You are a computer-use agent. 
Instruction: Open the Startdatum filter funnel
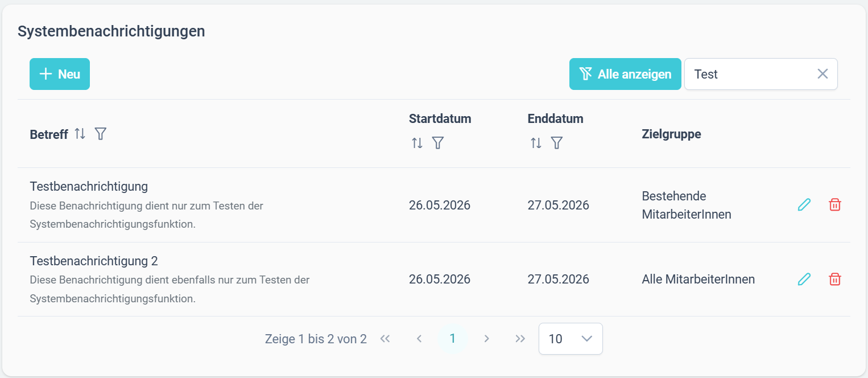pyautogui.click(x=437, y=143)
